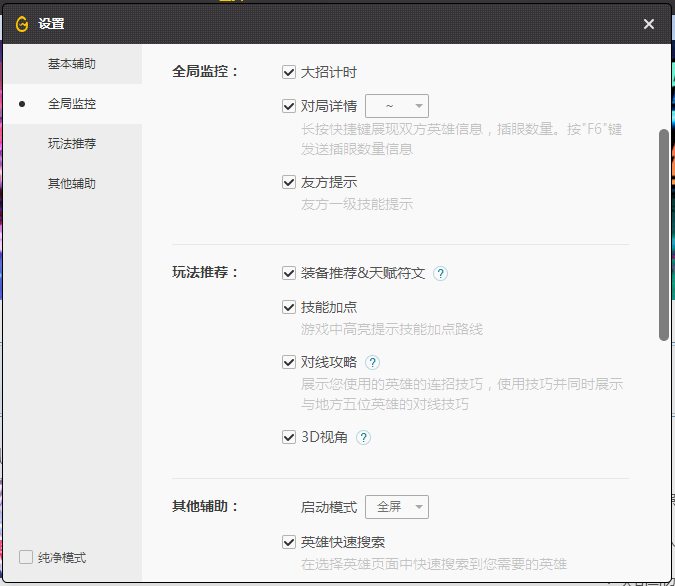Click the yellow G logo in title bar
The height and width of the screenshot is (586, 675).
point(22,24)
